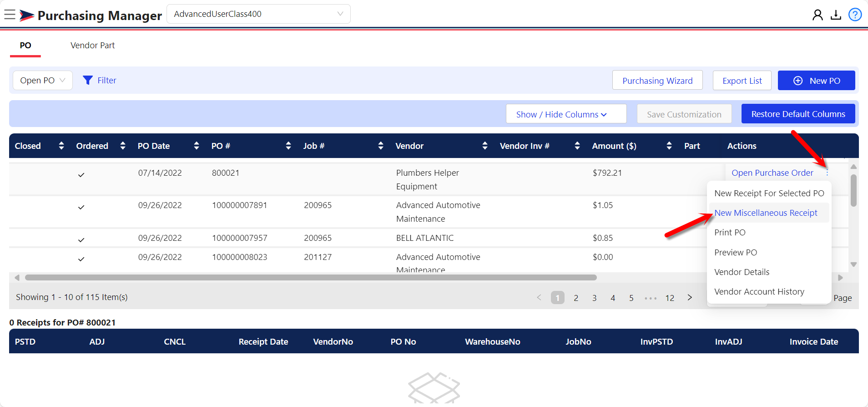Click the Invoice Date column header
Viewport: 868px width, 407px height.
pyautogui.click(x=814, y=342)
